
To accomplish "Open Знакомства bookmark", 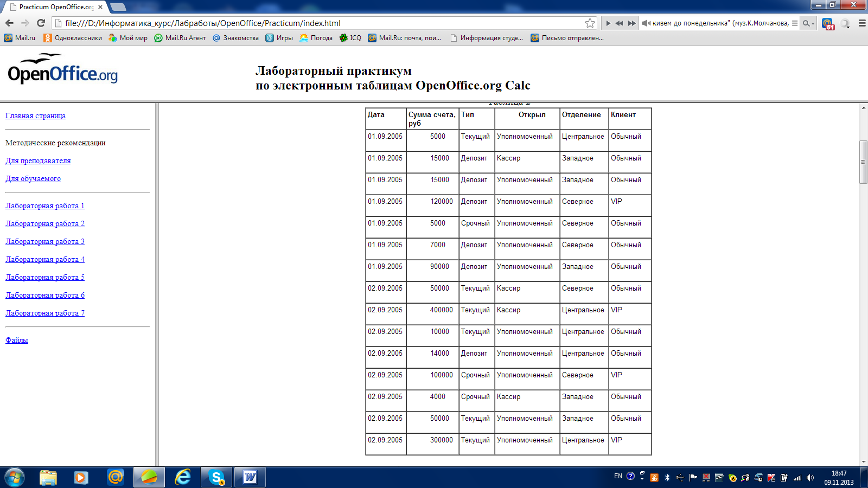I will tap(235, 38).
